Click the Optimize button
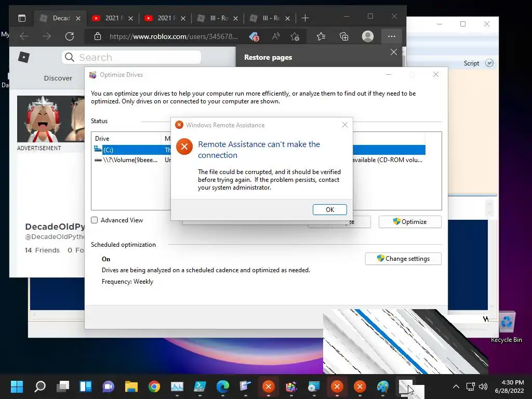The height and width of the screenshot is (399, 532). (410, 221)
